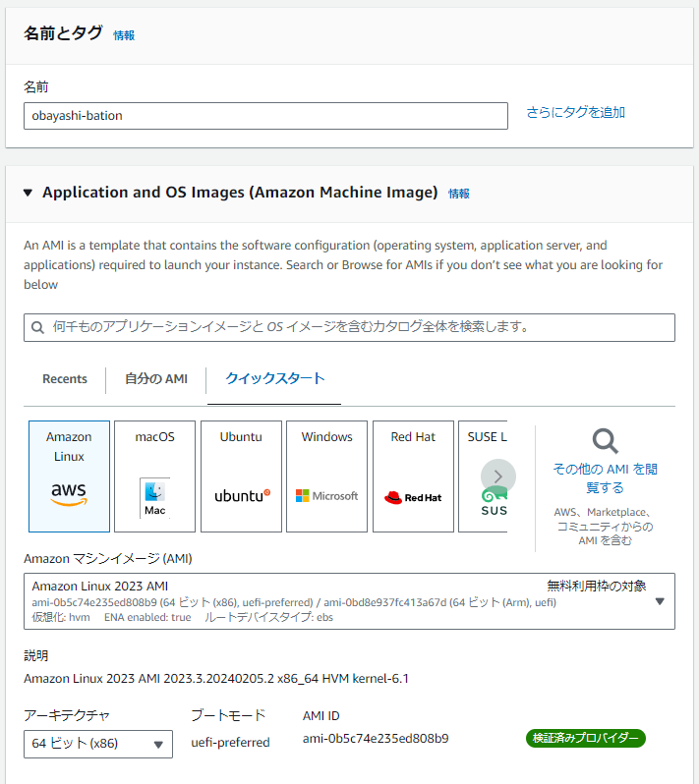Click the aws logo icon
699x784 pixels.
point(69,494)
